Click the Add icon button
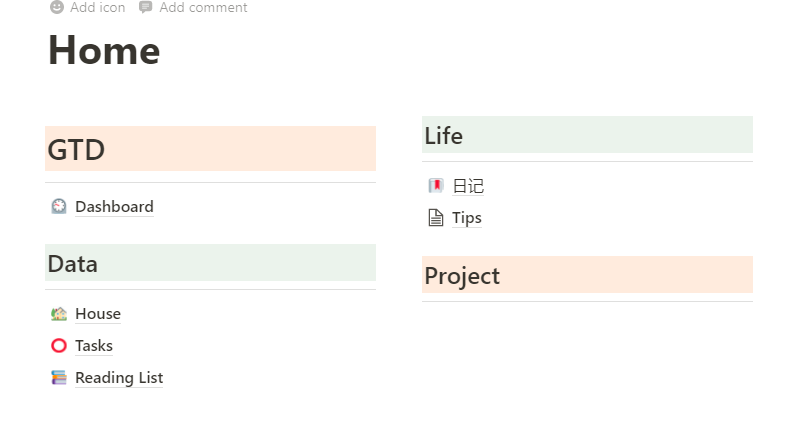This screenshot has width=788, height=426. (x=87, y=7)
